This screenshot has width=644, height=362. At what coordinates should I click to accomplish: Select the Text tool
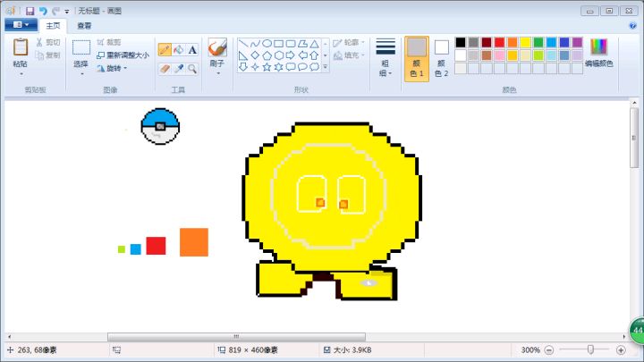[192, 50]
